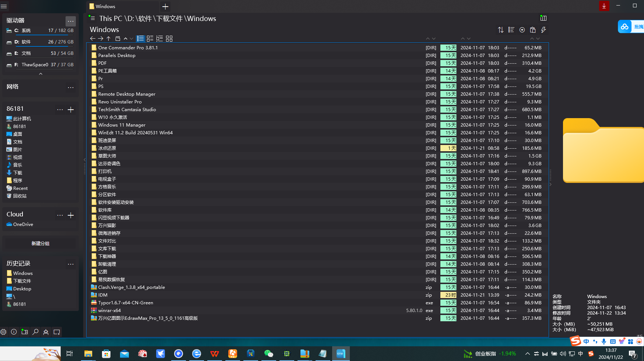Click the large folder preview thumbnail
The width and height of the screenshot is (644, 361).
coord(603,151)
